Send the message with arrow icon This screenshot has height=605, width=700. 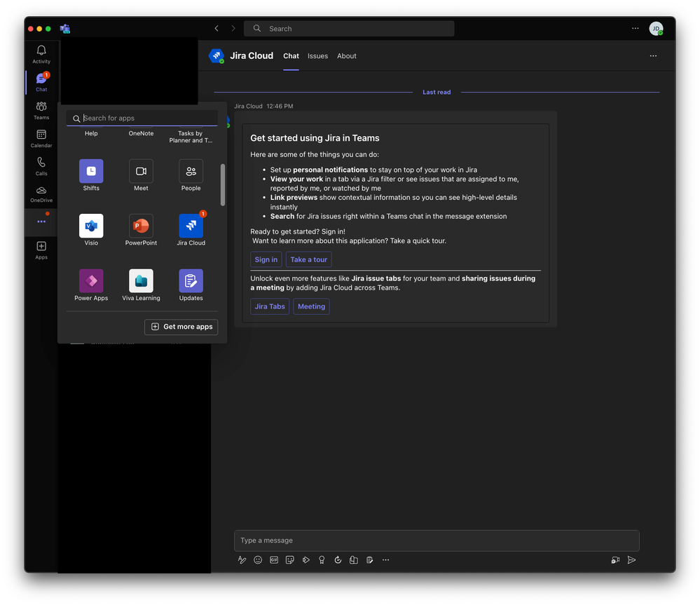(x=631, y=560)
